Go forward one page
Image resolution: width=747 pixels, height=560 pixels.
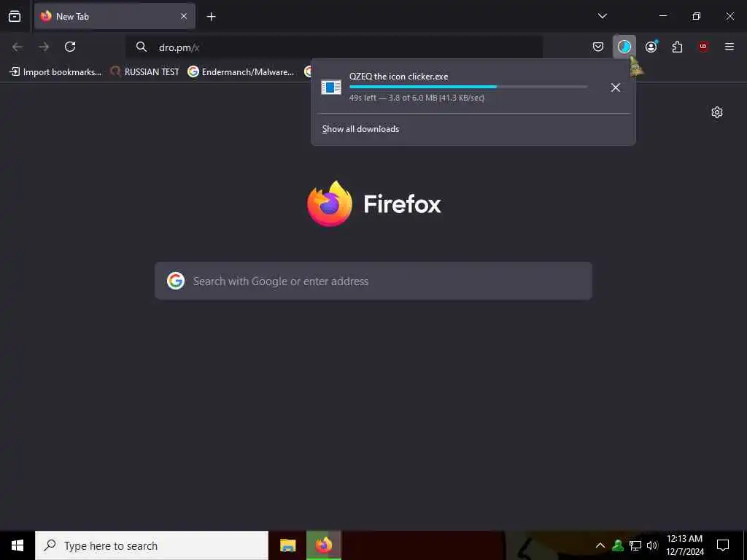[x=44, y=47]
